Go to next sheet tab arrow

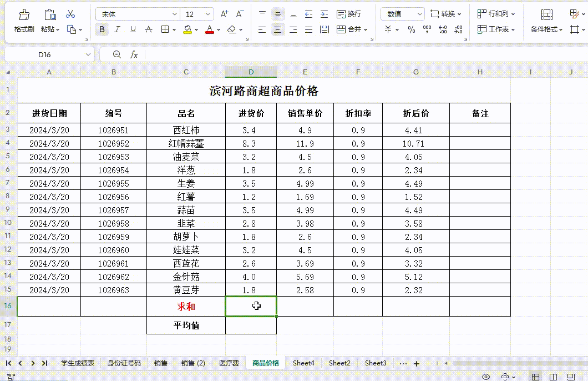pos(33,363)
